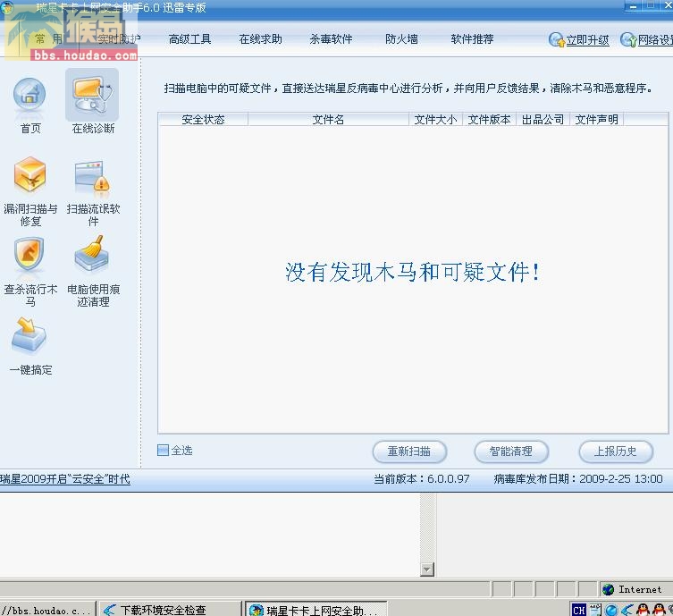673x616 pixels.
Task: Switch to 下载环境安全检查 taskbar window
Action: 171,610
